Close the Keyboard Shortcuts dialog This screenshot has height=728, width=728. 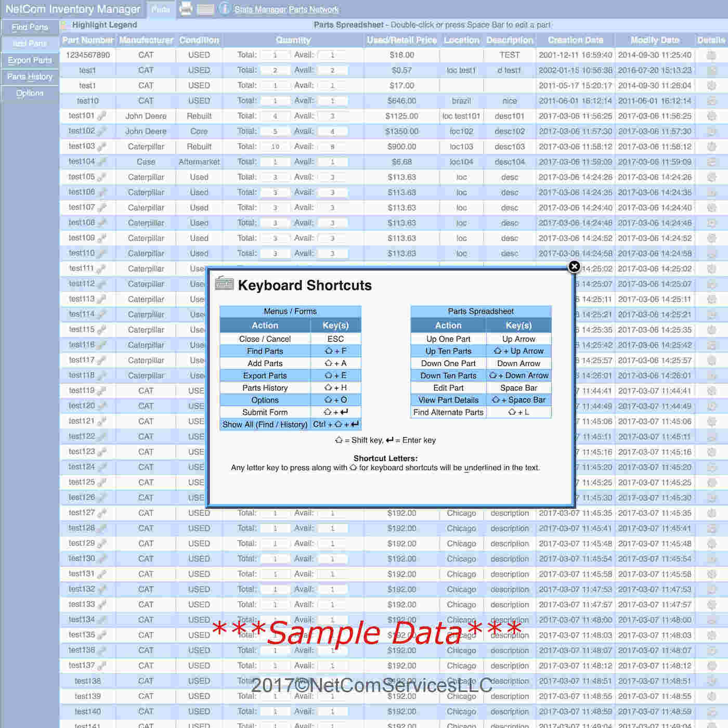pyautogui.click(x=574, y=266)
